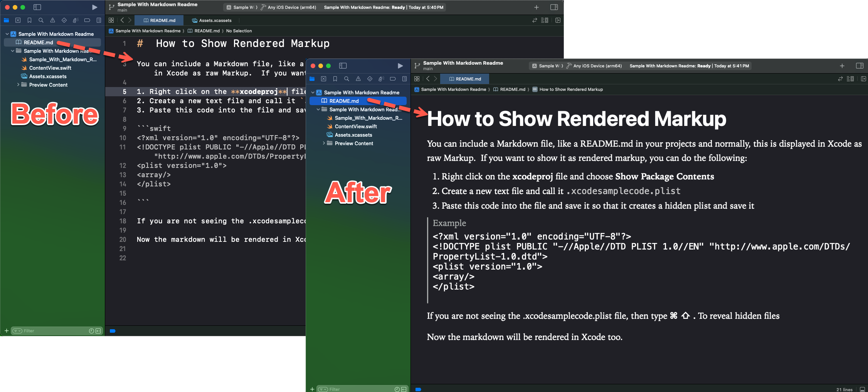Open the Project navigator in the Before window
The height and width of the screenshot is (392, 868).
click(x=7, y=20)
